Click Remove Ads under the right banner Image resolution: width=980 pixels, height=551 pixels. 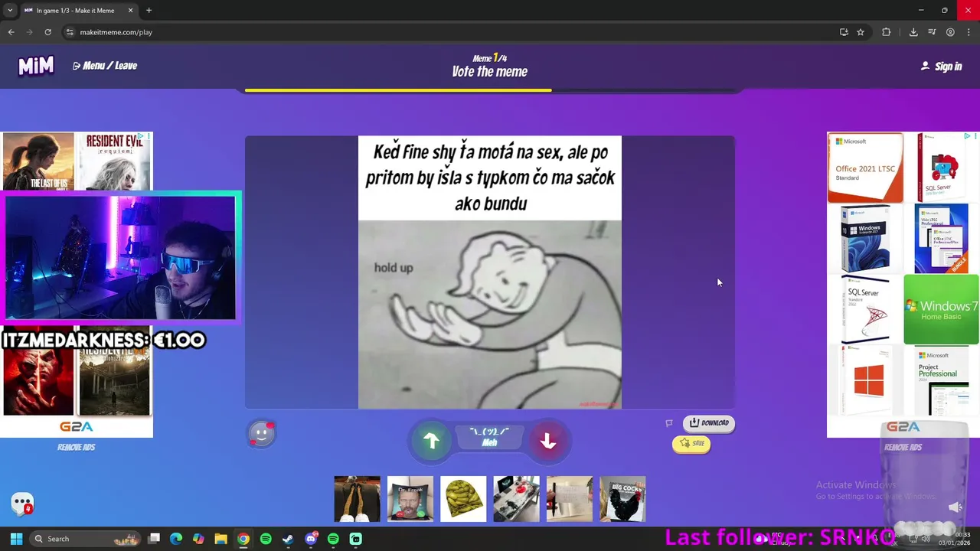[x=903, y=447]
